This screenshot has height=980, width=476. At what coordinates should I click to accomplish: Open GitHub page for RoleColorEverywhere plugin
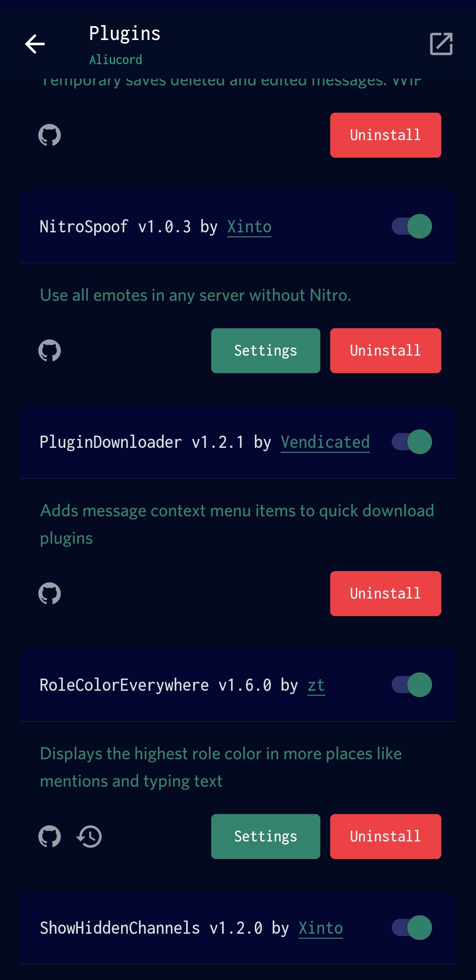click(x=50, y=837)
